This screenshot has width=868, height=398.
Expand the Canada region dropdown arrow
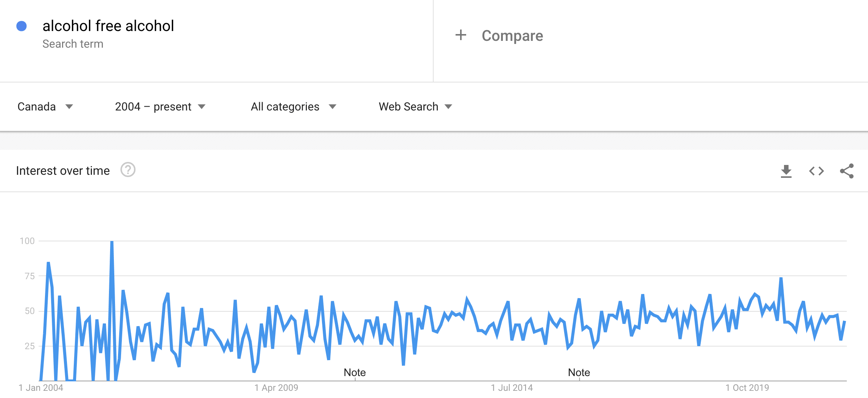[x=69, y=107]
